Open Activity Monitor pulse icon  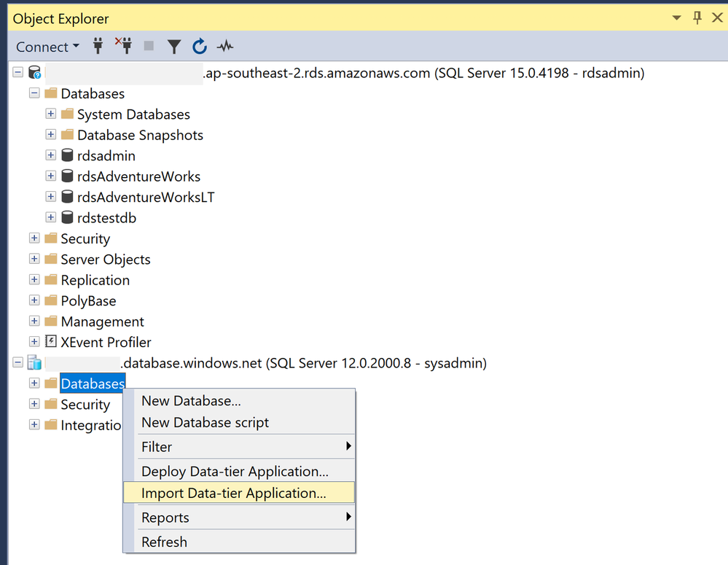coord(225,46)
